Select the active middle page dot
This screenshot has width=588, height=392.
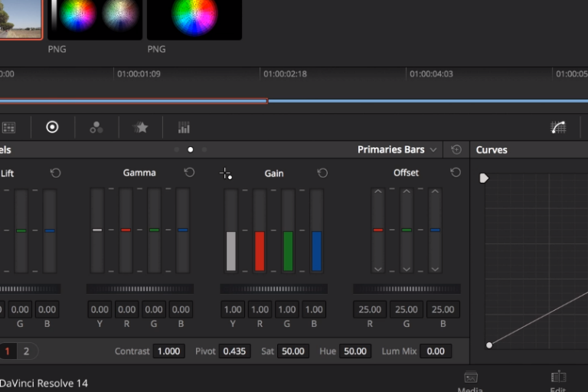(x=191, y=149)
